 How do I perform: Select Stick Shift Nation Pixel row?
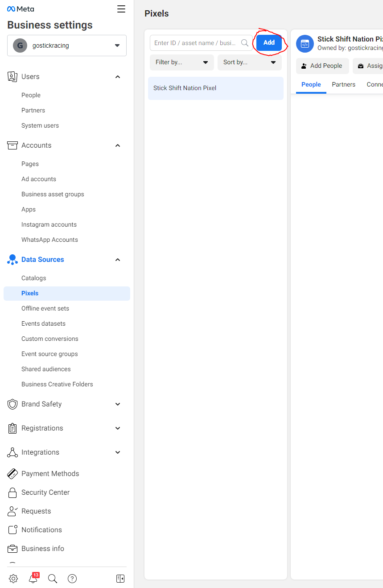pos(216,88)
